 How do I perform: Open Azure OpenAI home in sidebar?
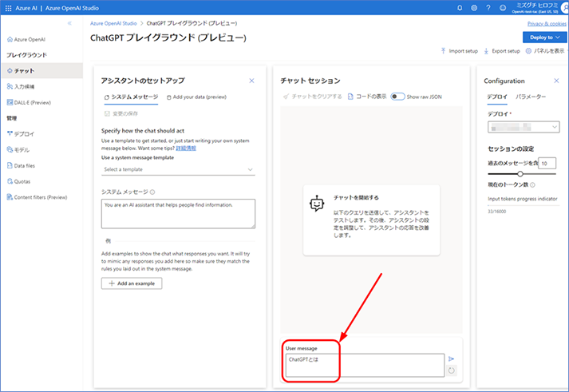pos(26,39)
